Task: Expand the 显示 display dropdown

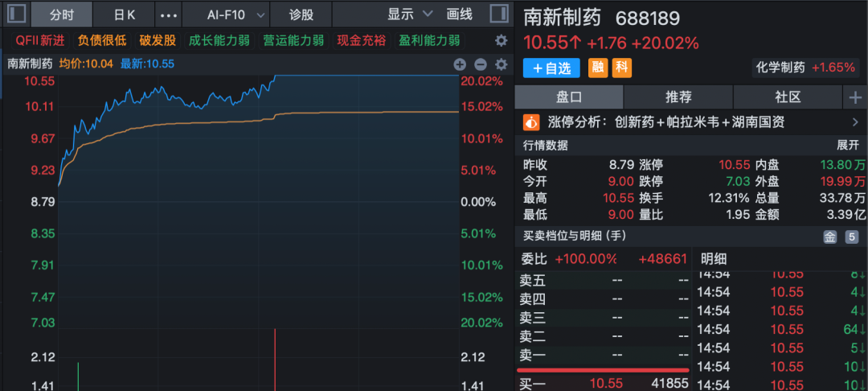Action: [x=410, y=14]
